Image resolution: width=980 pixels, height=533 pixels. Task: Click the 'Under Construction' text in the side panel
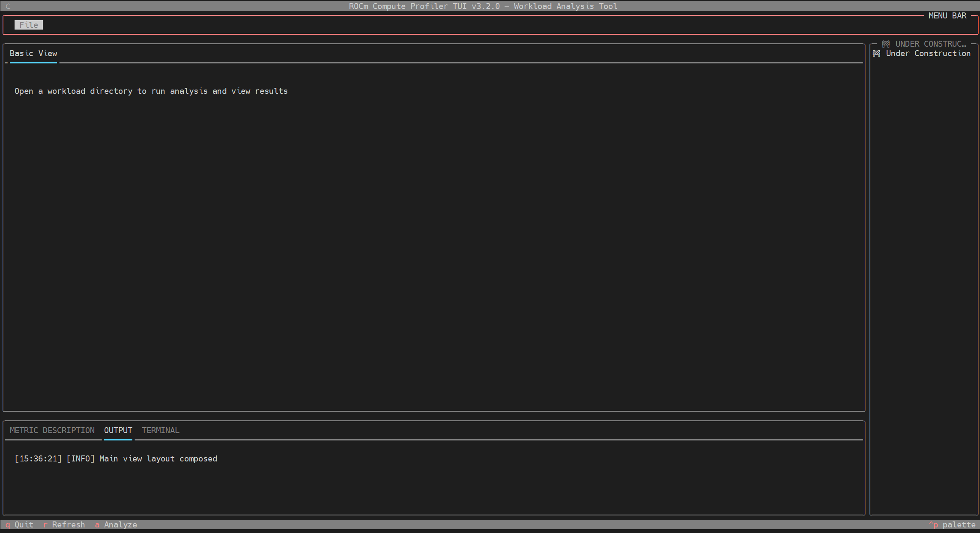928,54
